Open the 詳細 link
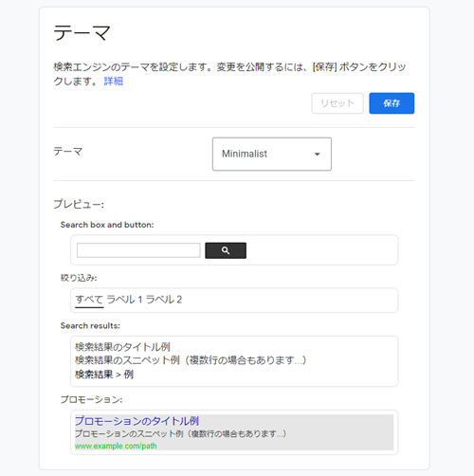This screenshot has height=476, width=474. 114,82
